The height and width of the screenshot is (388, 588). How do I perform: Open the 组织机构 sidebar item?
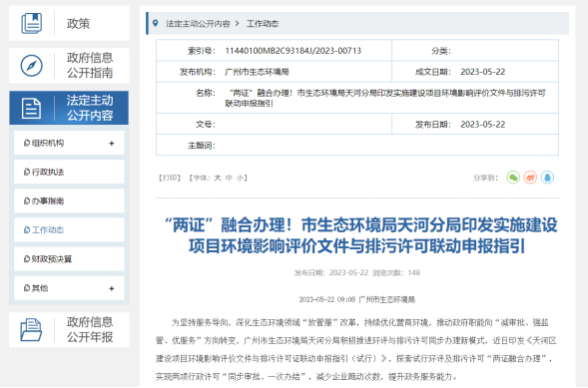pyautogui.click(x=69, y=143)
